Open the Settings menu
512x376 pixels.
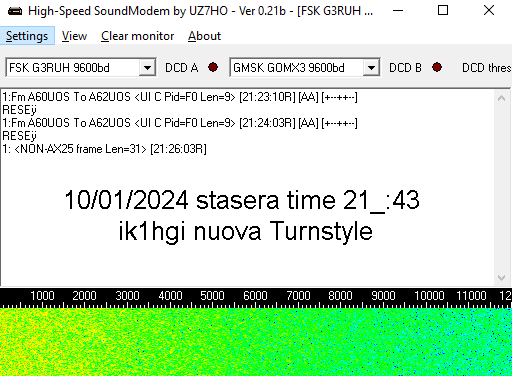click(x=27, y=36)
